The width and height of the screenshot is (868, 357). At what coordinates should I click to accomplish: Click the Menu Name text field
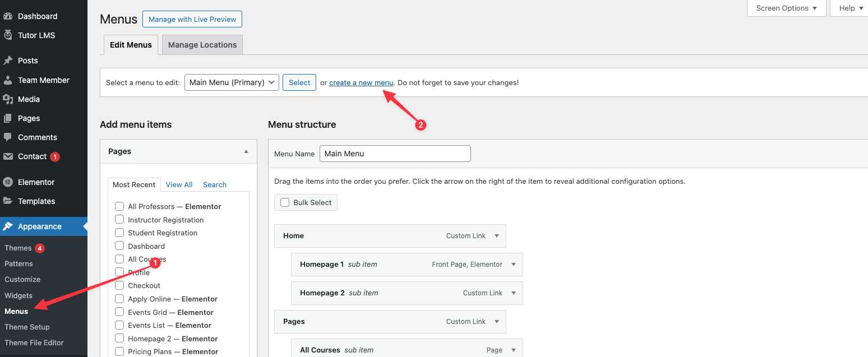tap(395, 154)
